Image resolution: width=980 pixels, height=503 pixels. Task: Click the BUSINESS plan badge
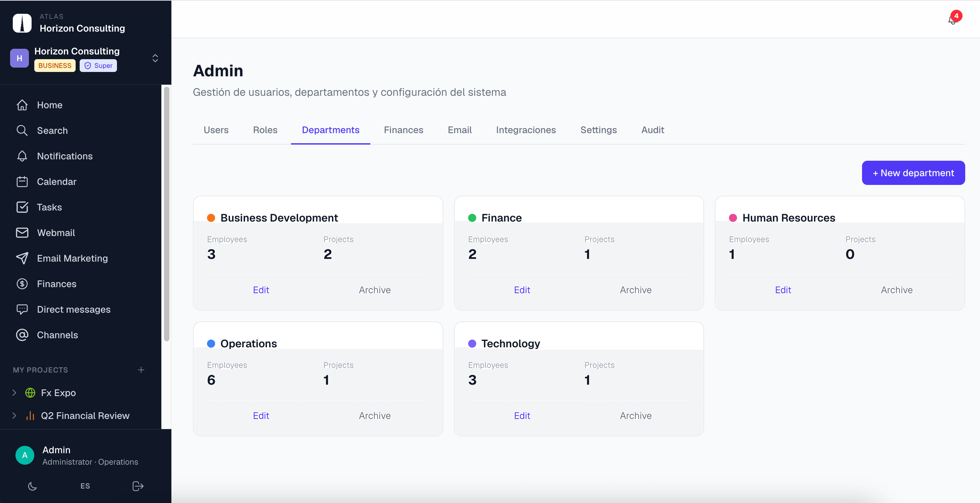(55, 66)
